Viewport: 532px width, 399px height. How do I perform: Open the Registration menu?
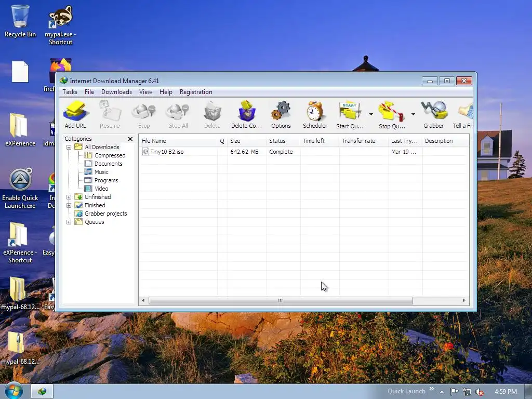click(x=196, y=92)
